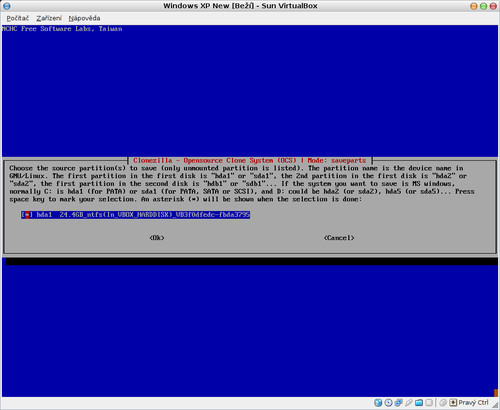500x410 pixels.
Task: Open the Zařízení menu
Action: tap(49, 18)
